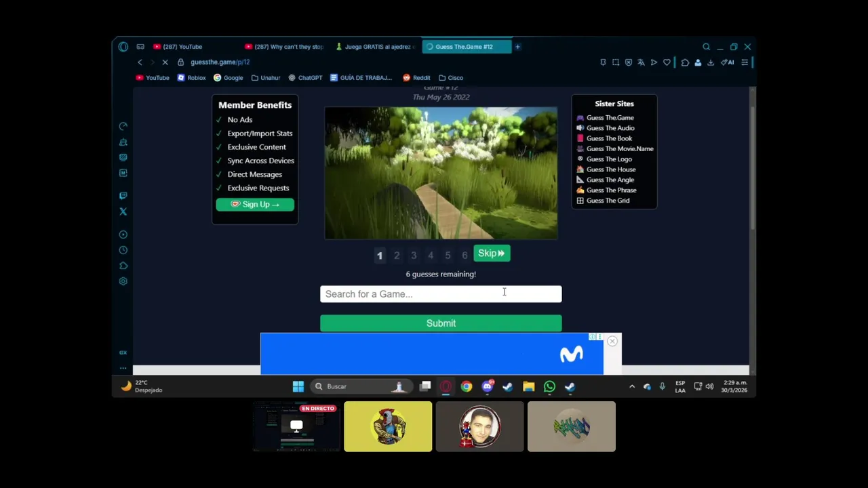Open the GUÍA DE TRABAJ... bookmark
Screen dimensions: 868x488
click(x=361, y=78)
